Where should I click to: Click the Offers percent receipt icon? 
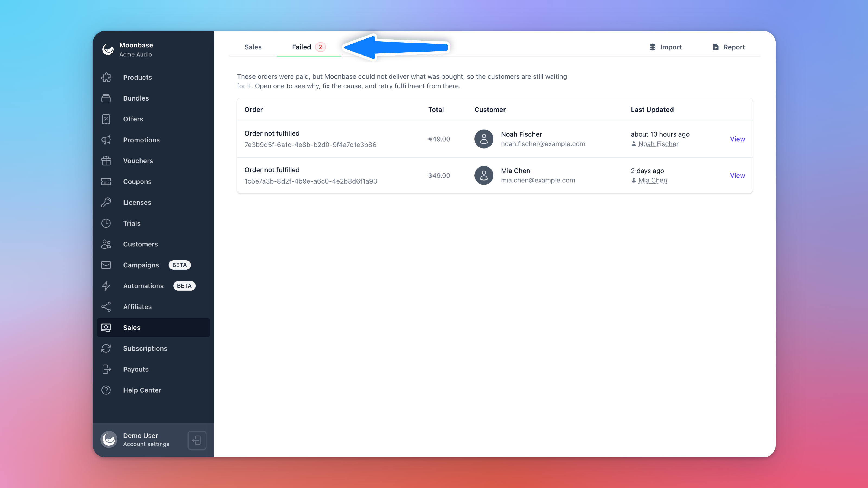pos(106,119)
